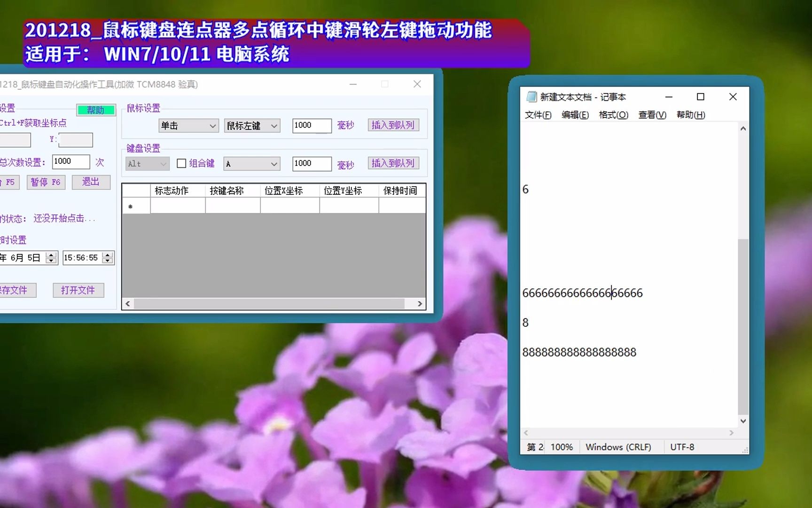The height and width of the screenshot is (508, 812).
Task: Click the green 帮助 help button
Action: [x=96, y=110]
